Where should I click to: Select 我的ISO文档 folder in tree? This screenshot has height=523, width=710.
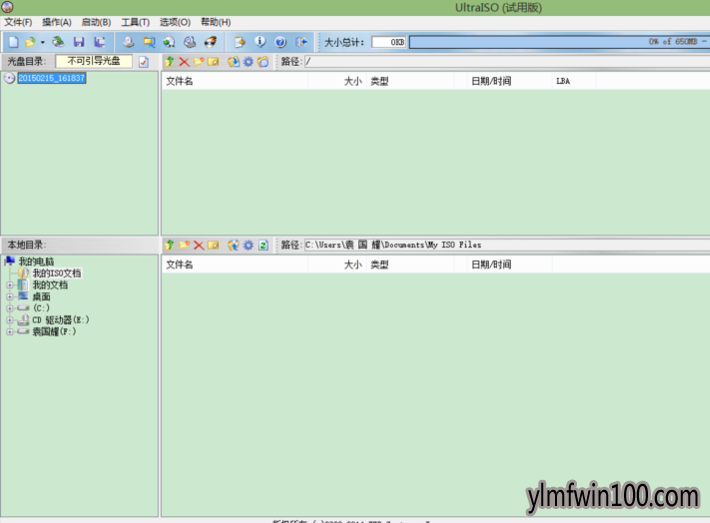tap(57, 273)
